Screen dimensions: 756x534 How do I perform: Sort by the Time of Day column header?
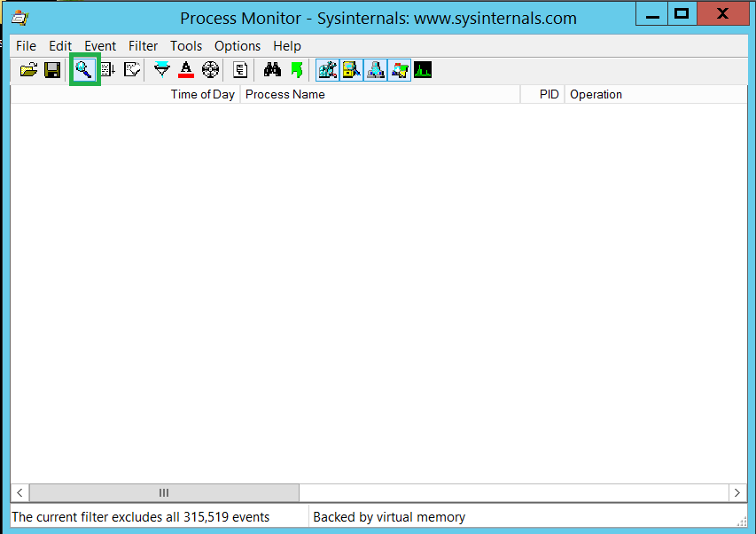pos(125,95)
